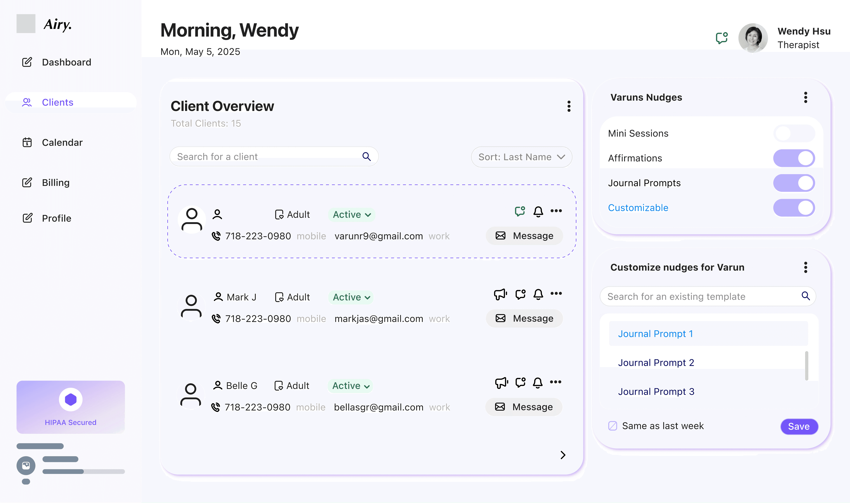Viewport: 850px width, 504px height.
Task: Click Message button for Belle G
Action: [x=524, y=407]
